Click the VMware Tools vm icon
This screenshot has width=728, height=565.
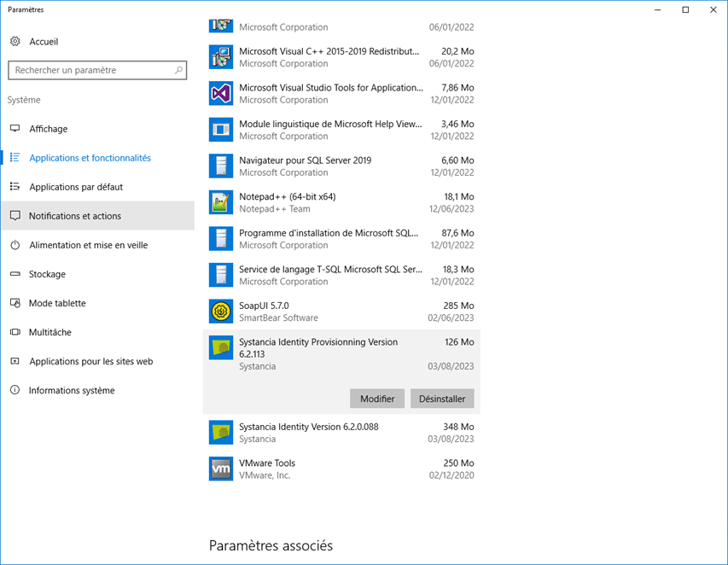pos(220,469)
